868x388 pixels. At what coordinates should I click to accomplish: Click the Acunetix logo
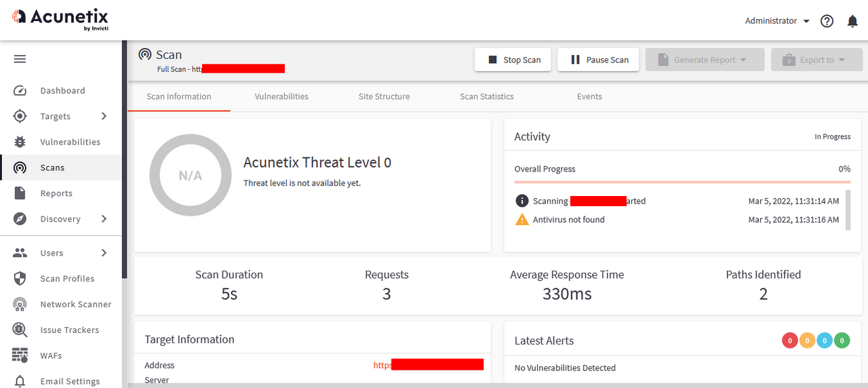60,20
